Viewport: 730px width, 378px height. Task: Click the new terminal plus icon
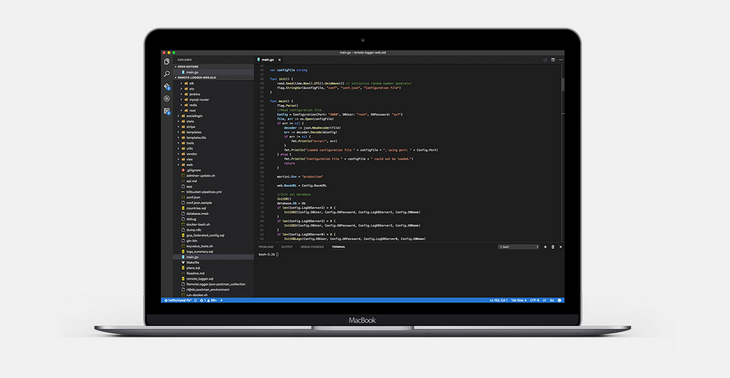545,247
